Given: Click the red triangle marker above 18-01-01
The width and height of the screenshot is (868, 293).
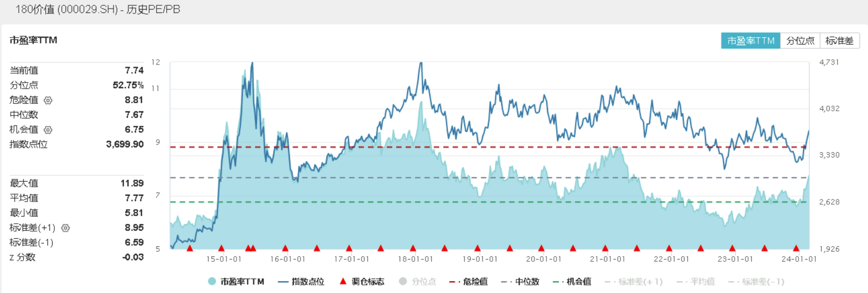Looking at the screenshot, I should pos(413,248).
